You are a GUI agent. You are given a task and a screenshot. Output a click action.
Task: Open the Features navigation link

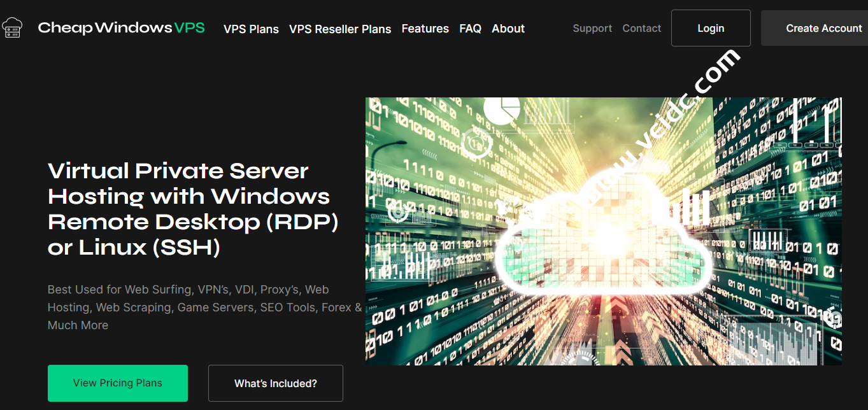[x=425, y=29]
